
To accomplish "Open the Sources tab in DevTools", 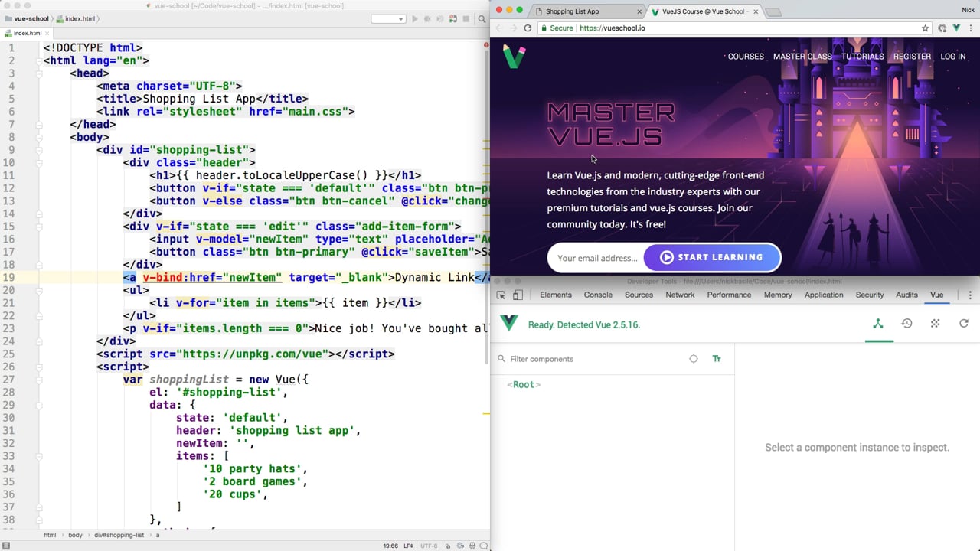I will pyautogui.click(x=639, y=295).
